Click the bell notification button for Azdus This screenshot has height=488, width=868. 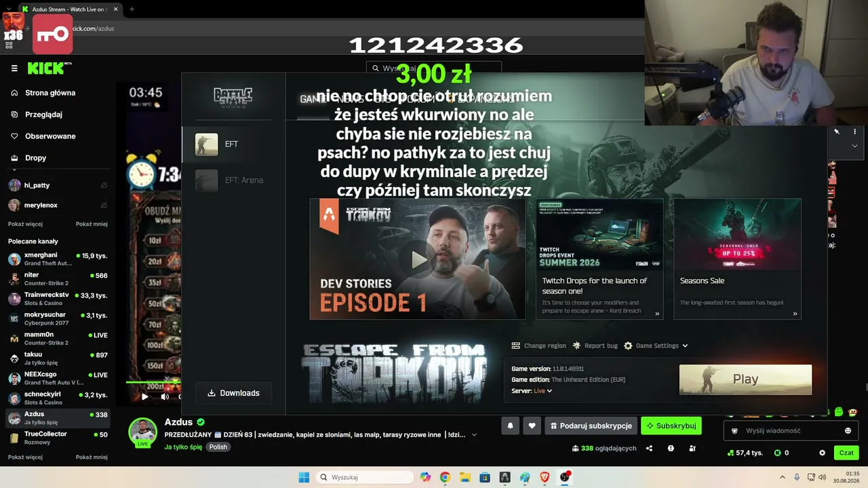(510, 426)
